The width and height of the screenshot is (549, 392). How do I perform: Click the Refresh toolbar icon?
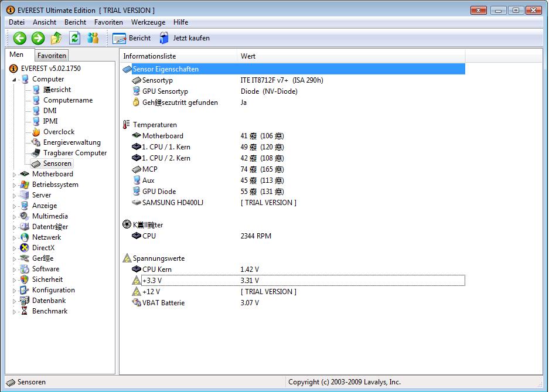[74, 38]
